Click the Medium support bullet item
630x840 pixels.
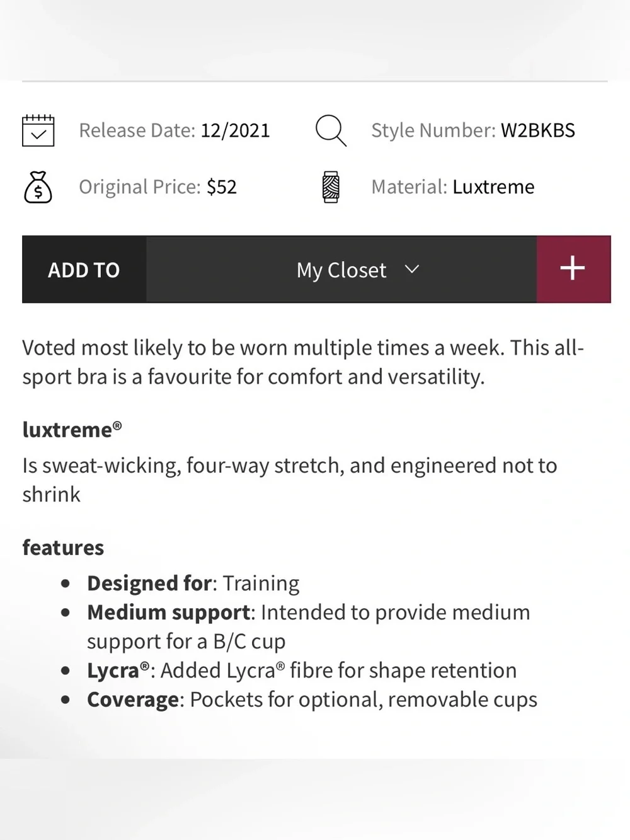tap(309, 626)
